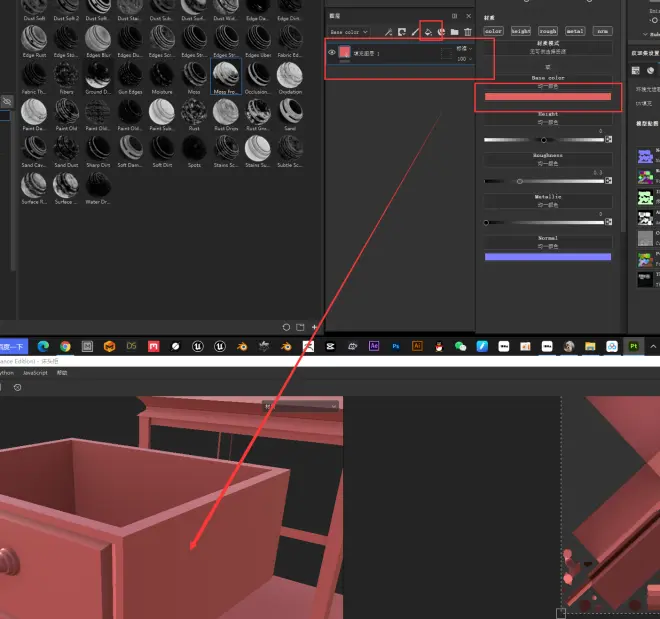The image size is (660, 619).
Task: Click the texture picker icon beside Metallic slider
Action: tap(609, 222)
